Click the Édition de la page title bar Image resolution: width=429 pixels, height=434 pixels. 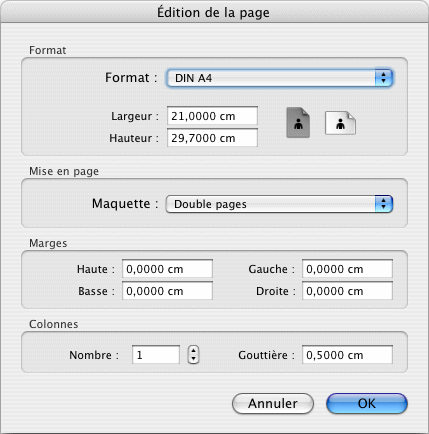pos(213,12)
